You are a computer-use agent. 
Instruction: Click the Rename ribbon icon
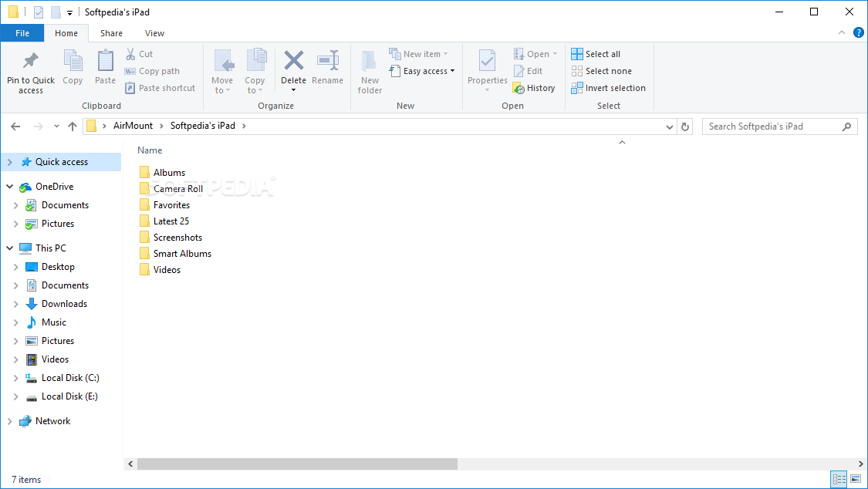coord(328,60)
